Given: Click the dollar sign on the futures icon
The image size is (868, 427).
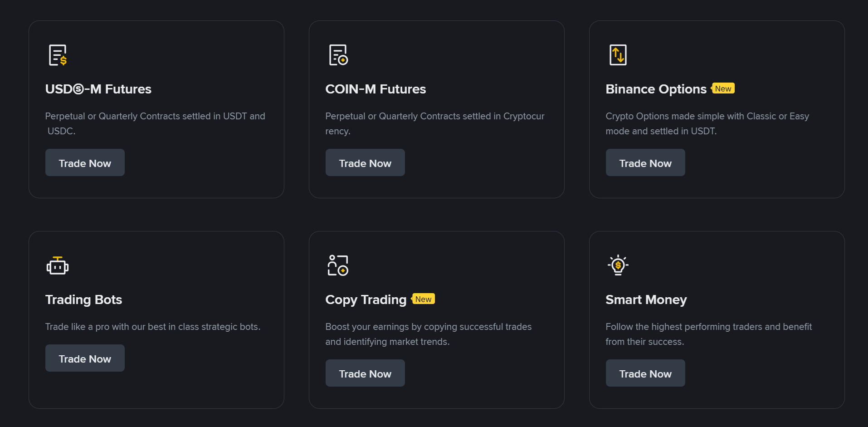Looking at the screenshot, I should tap(63, 60).
